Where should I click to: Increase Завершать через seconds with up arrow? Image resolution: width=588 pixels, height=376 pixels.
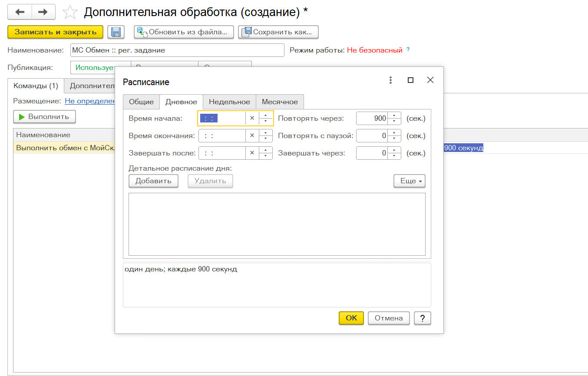pos(394,150)
